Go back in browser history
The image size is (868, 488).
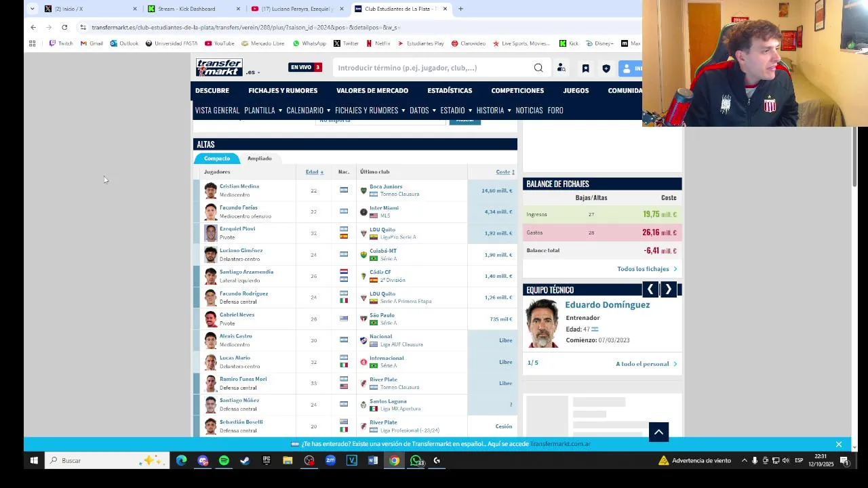(x=33, y=27)
